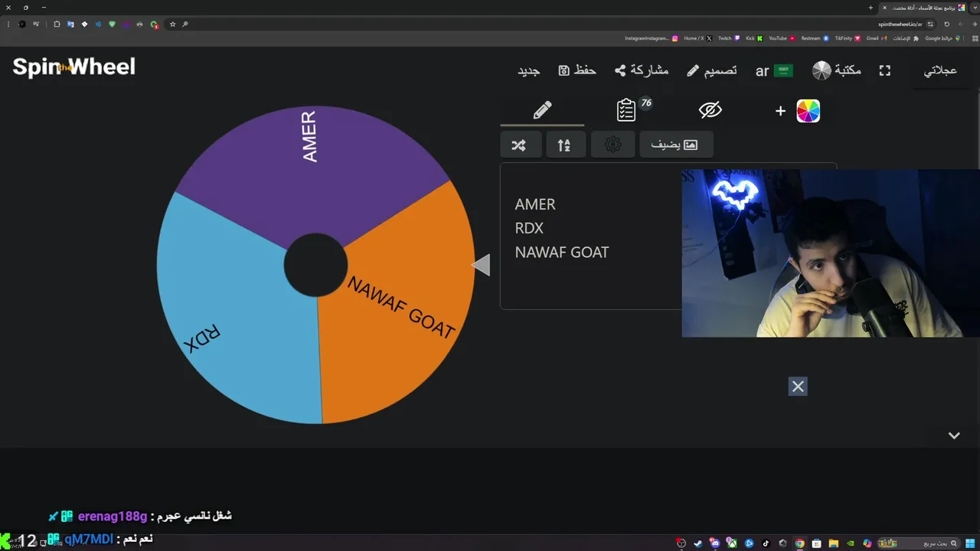The width and height of the screenshot is (980, 551).
Task: Open the Xbox app from the taskbar
Action: [732, 543]
